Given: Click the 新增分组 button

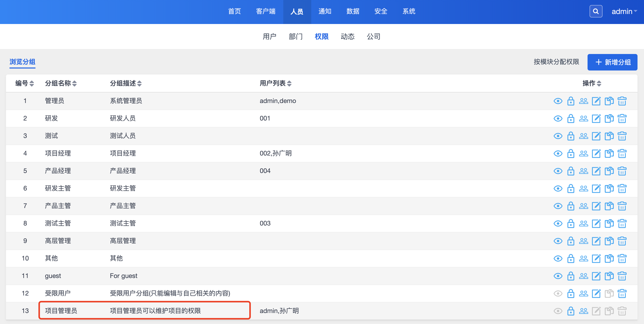Looking at the screenshot, I should click(612, 62).
